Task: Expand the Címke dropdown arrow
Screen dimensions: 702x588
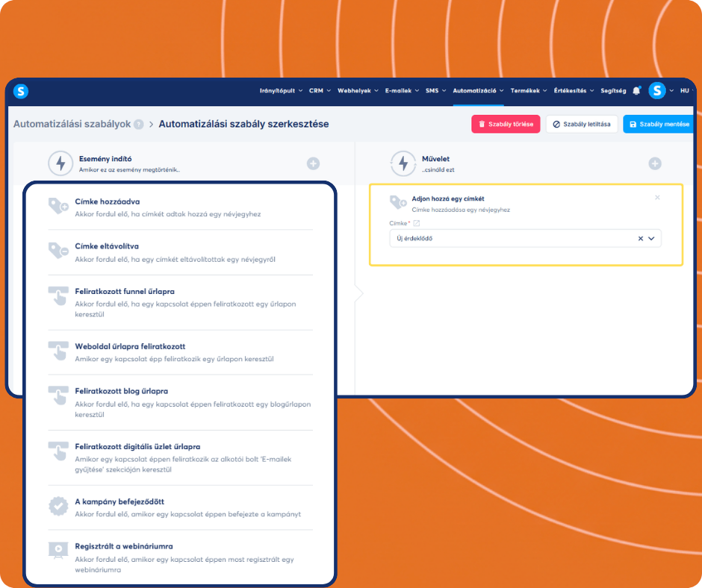Action: [x=651, y=239]
